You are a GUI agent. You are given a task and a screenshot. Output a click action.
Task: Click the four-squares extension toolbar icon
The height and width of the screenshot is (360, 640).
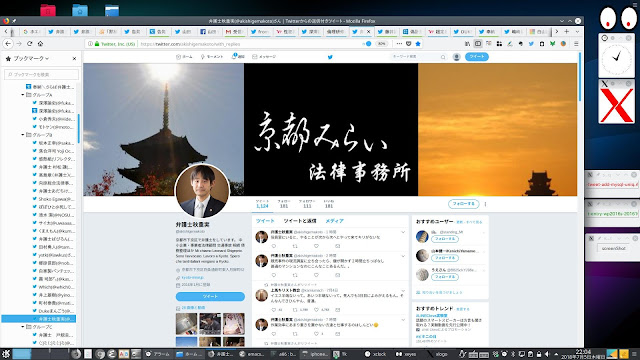point(499,44)
